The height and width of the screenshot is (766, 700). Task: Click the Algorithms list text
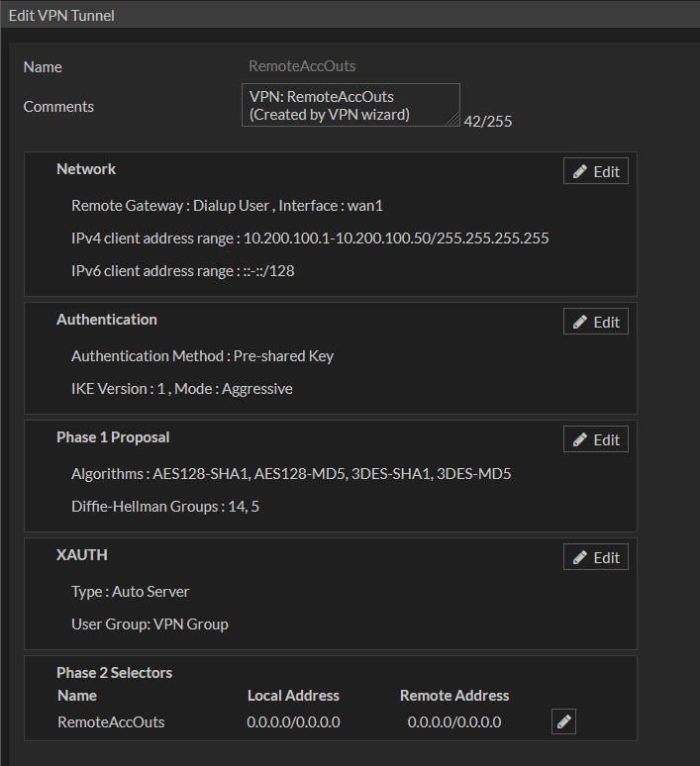(x=291, y=474)
